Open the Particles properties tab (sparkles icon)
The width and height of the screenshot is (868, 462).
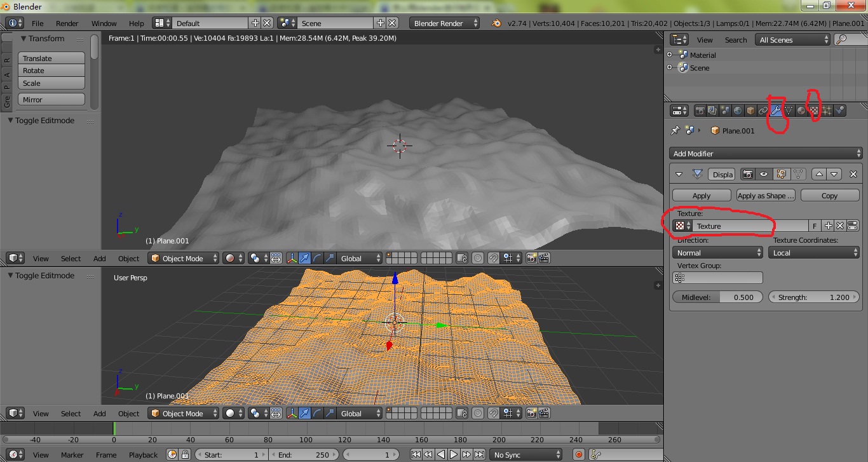pyautogui.click(x=827, y=111)
